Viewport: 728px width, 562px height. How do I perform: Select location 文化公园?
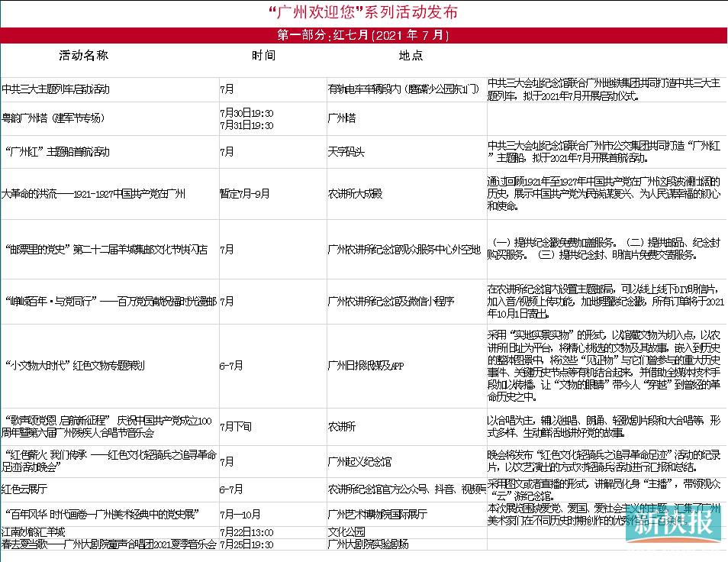click(346, 531)
